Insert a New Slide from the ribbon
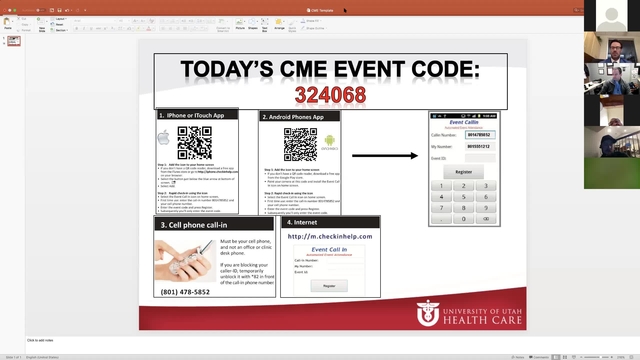640x360 pixels. [42, 24]
